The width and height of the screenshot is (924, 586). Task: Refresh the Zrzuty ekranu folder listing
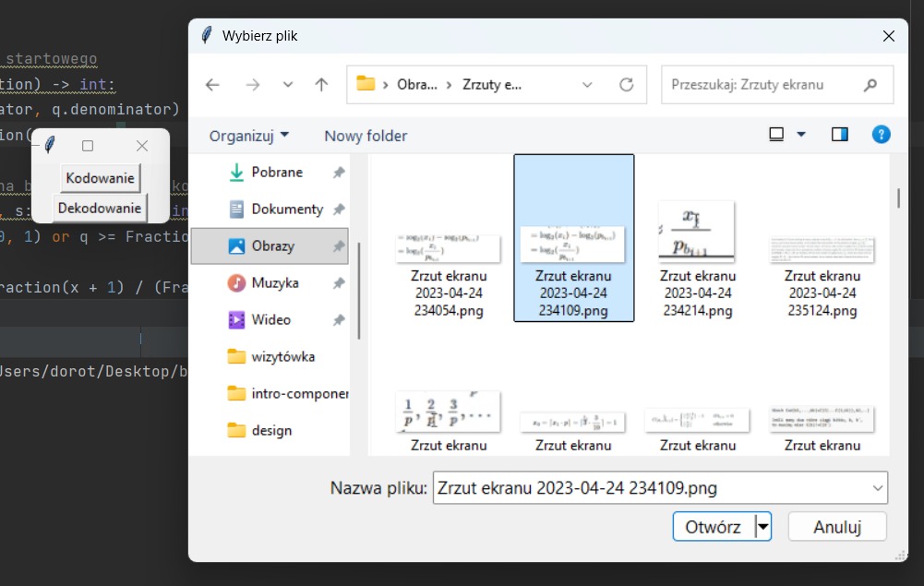(x=627, y=85)
